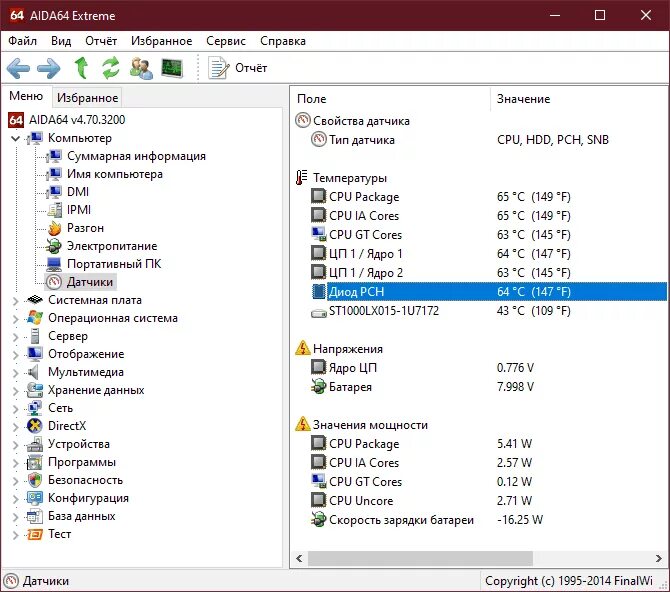Image resolution: width=670 pixels, height=592 pixels.
Task: Open the Файл menu
Action: point(23,41)
